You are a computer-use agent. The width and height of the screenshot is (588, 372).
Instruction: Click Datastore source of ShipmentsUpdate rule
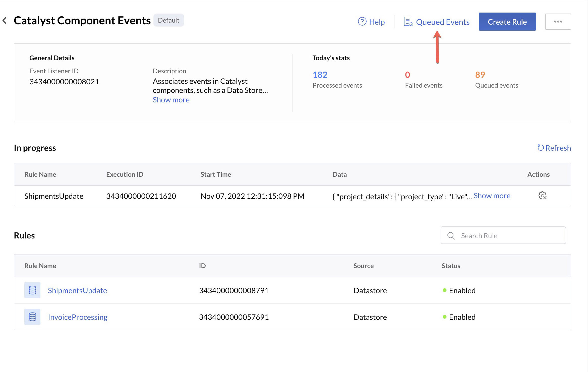point(370,290)
